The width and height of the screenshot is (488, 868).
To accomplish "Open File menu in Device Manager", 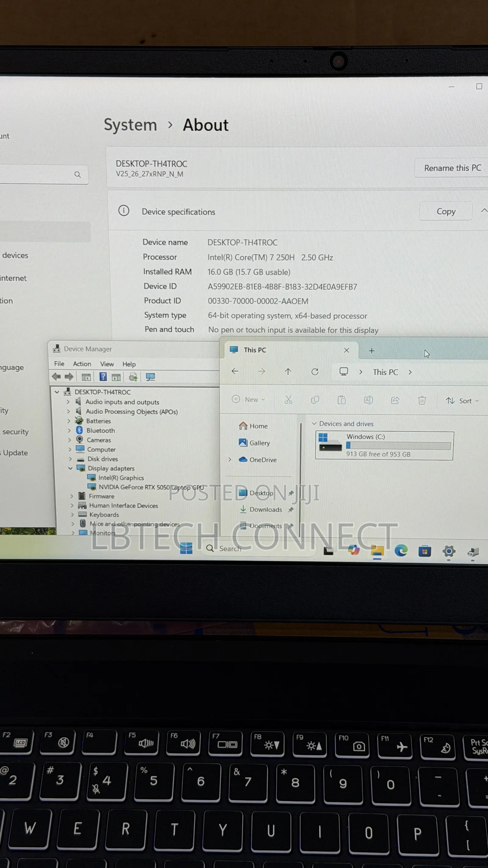I will [x=59, y=364].
